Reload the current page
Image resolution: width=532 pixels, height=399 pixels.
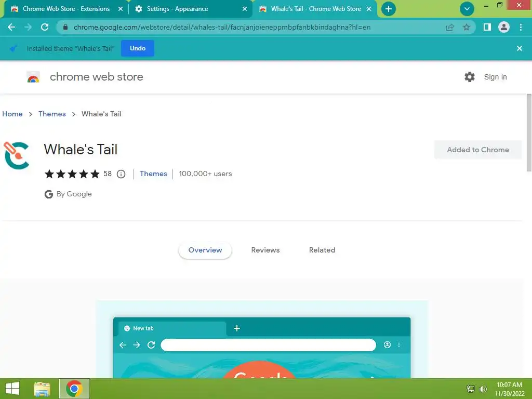(45, 27)
